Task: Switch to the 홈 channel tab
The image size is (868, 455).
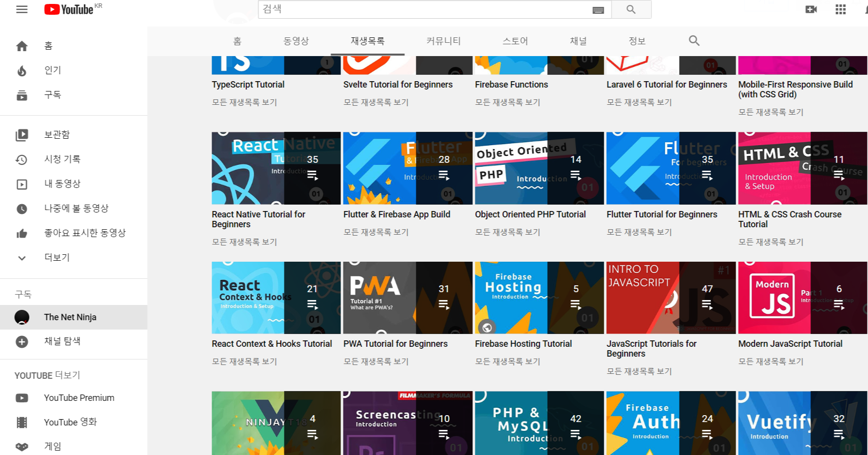Action: 237,41
